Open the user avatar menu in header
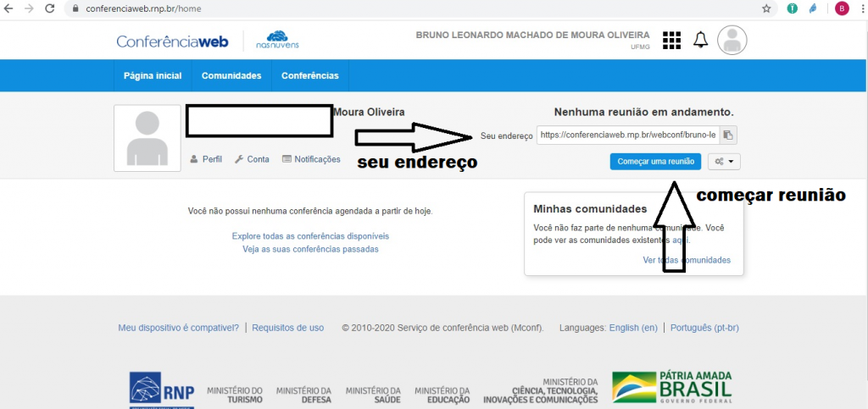This screenshot has height=409, width=868. pyautogui.click(x=732, y=40)
